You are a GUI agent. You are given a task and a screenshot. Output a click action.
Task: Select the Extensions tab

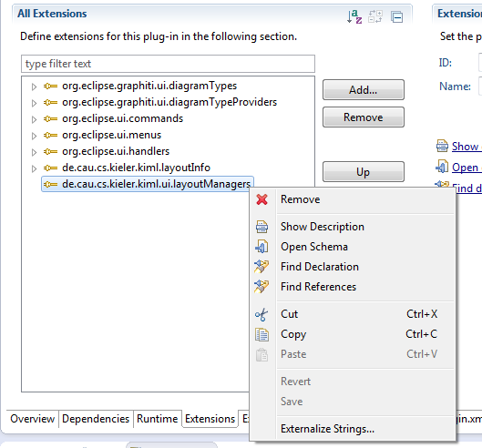210,419
